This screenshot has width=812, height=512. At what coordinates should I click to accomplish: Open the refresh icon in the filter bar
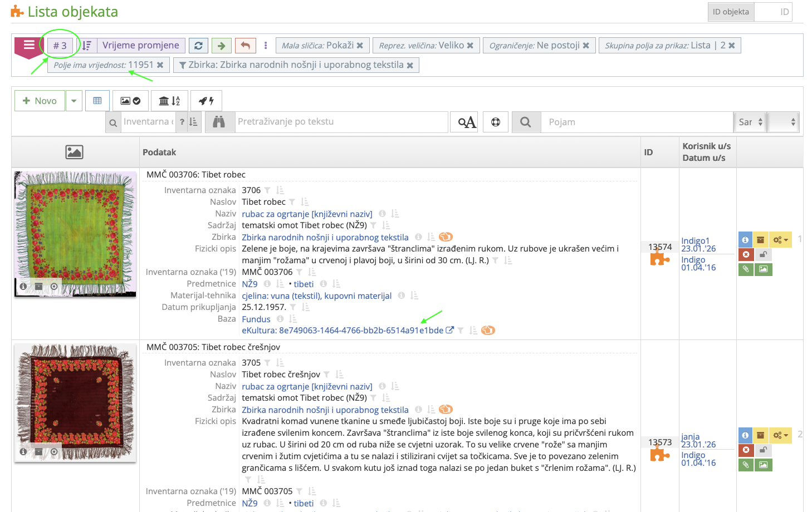(198, 45)
